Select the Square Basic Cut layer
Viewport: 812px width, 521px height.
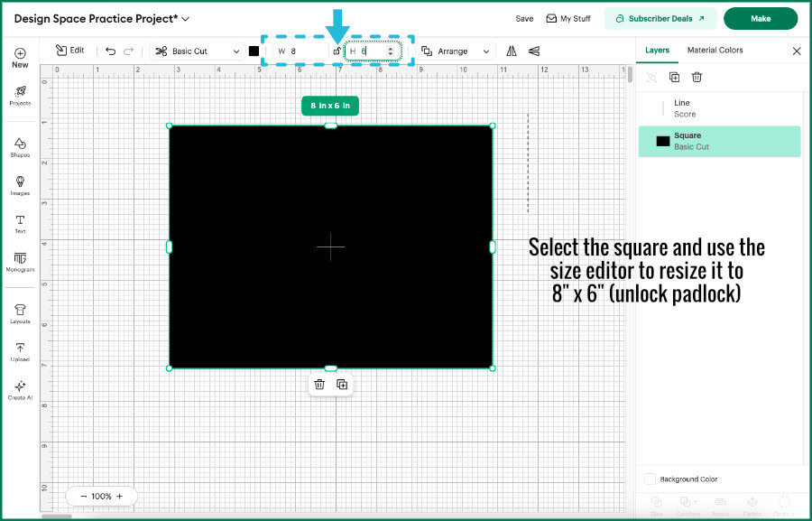pyautogui.click(x=719, y=141)
